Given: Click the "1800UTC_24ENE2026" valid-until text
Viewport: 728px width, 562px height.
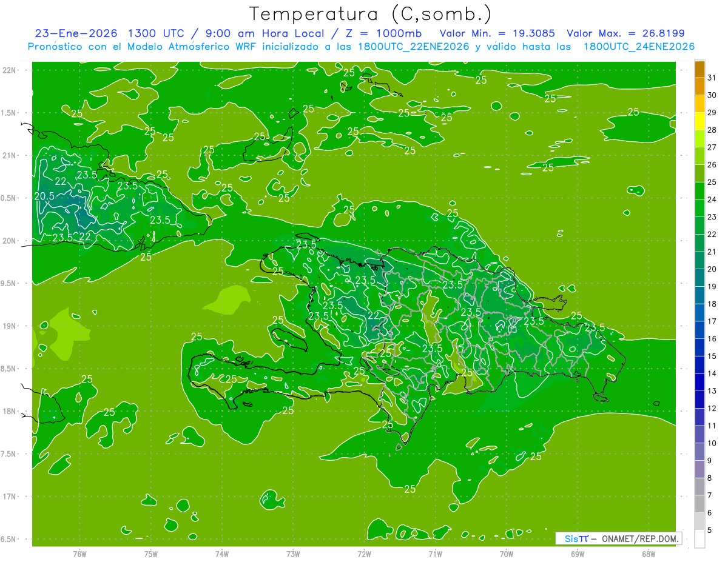Looking at the screenshot, I should click(x=638, y=47).
